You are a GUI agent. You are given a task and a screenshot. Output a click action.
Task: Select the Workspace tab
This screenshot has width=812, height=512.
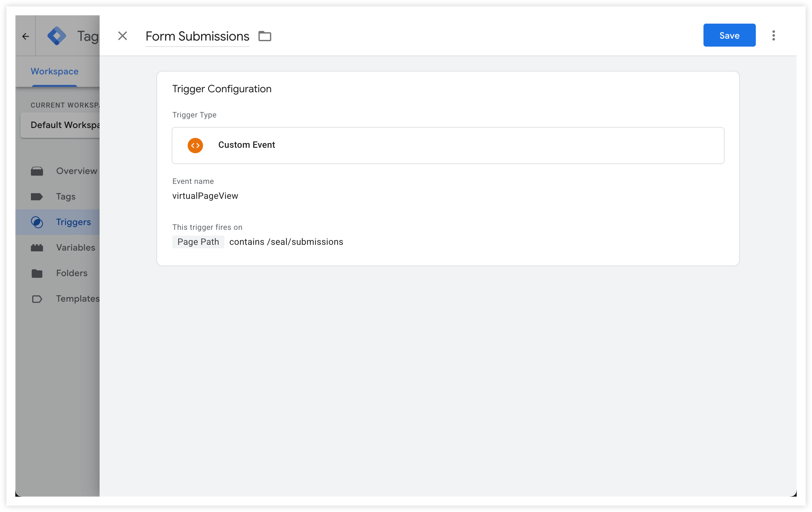tap(55, 71)
